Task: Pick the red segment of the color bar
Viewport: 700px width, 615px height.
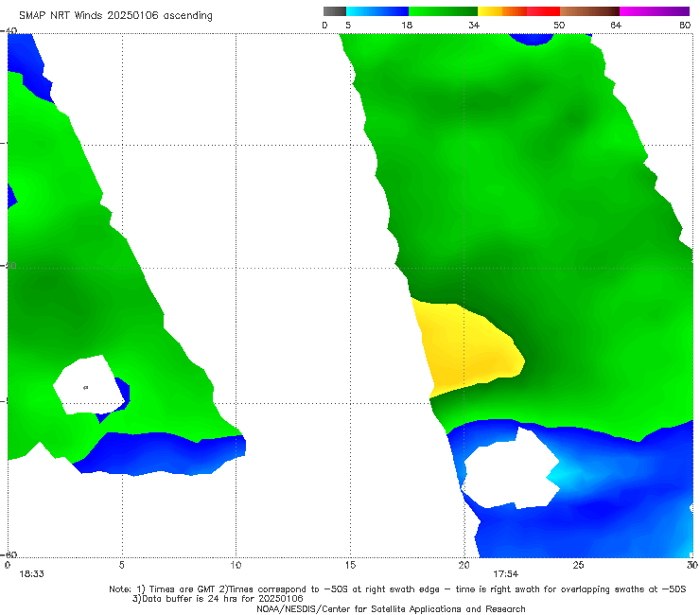Action: [x=543, y=11]
